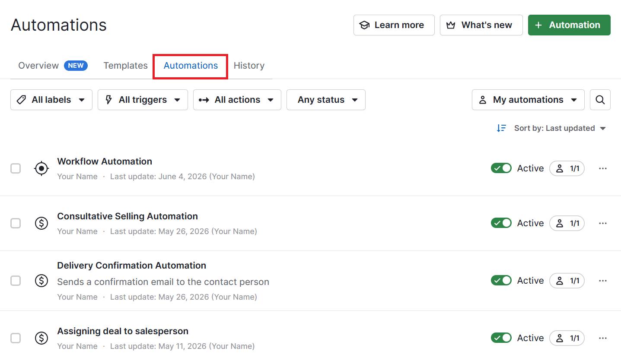Expand the My automations owner dropdown
Screen dimensions: 621x364
point(528,100)
